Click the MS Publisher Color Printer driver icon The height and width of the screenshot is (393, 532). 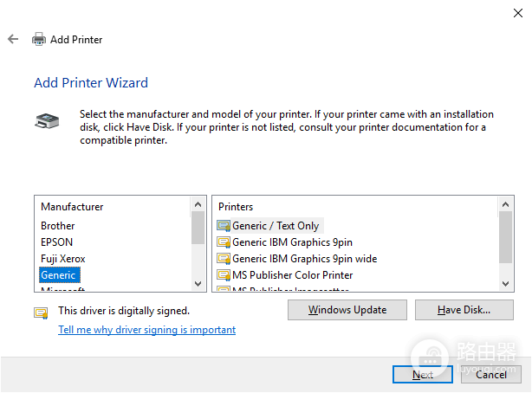pyautogui.click(x=224, y=275)
